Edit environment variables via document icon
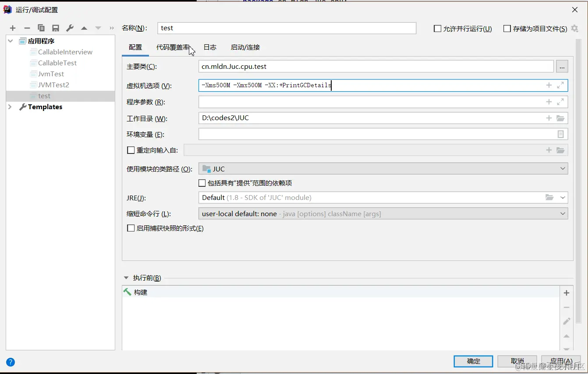 (x=560, y=134)
